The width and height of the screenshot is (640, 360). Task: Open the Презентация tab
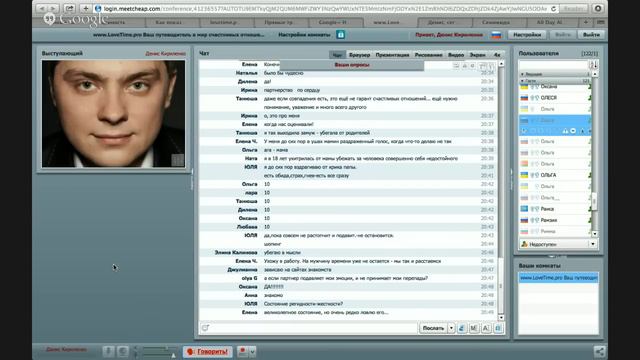click(392, 55)
